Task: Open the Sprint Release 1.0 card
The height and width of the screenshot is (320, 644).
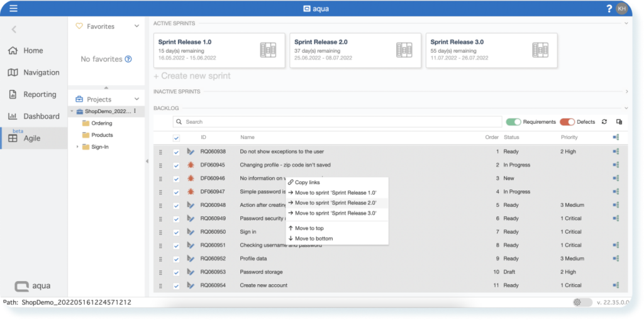Action: pos(219,50)
